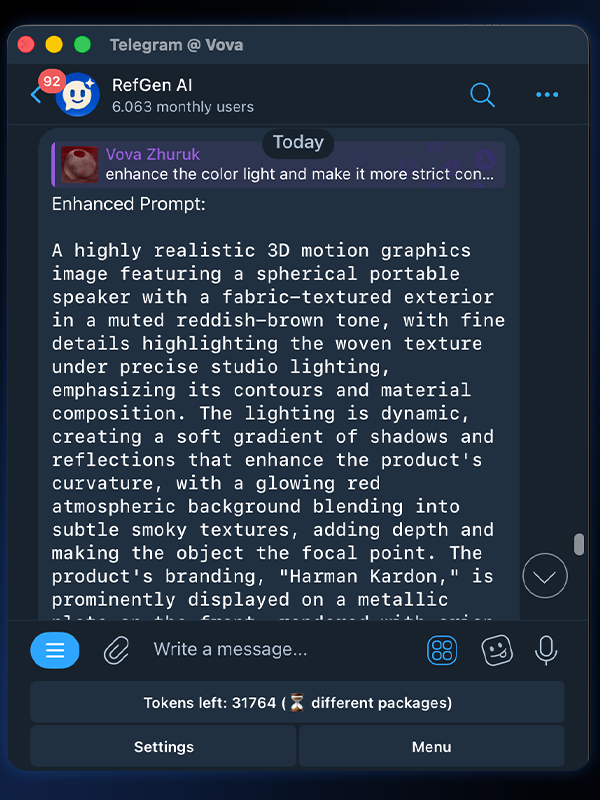This screenshot has height=800, width=600.
Task: Click the chat scrollbar handle
Action: point(578,545)
